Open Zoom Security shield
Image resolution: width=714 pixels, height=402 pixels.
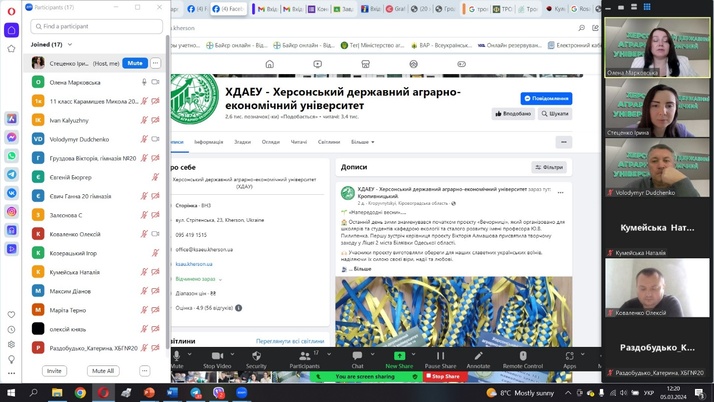click(x=256, y=359)
